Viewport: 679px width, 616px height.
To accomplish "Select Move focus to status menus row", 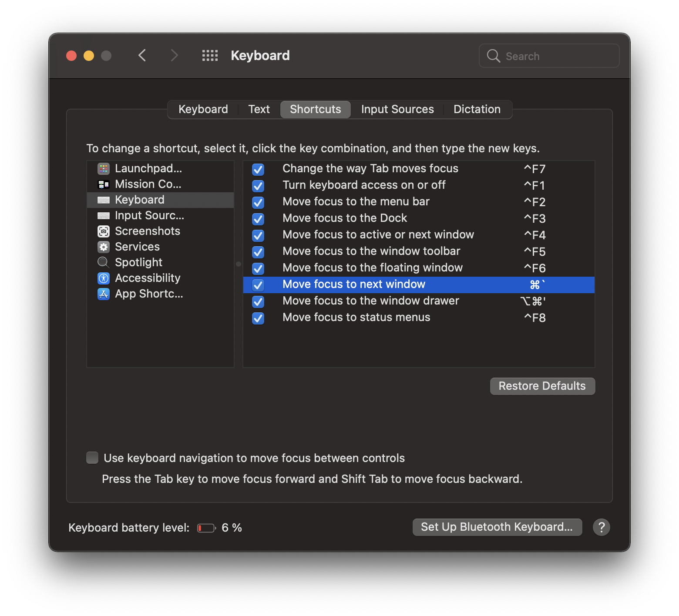I will click(419, 318).
